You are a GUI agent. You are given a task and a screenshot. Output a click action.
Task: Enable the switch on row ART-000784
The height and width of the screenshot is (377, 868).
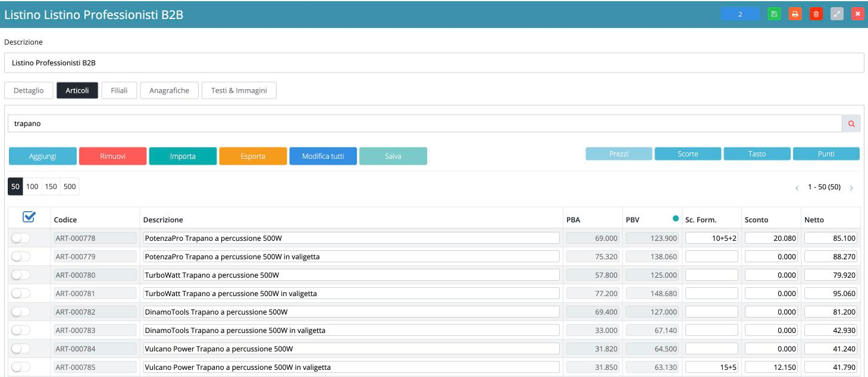click(20, 349)
